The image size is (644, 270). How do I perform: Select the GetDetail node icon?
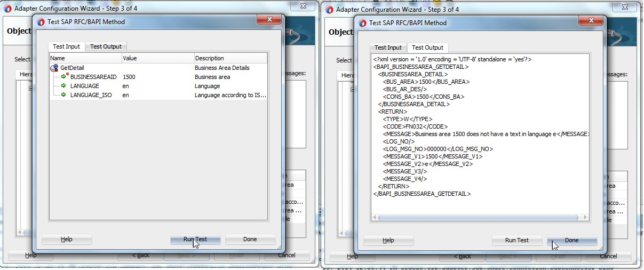54,68
